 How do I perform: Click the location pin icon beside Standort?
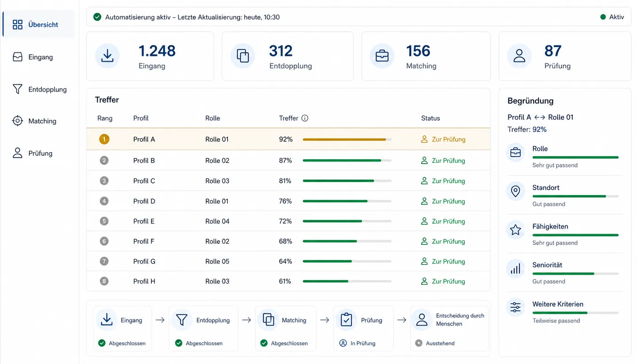coord(515,192)
